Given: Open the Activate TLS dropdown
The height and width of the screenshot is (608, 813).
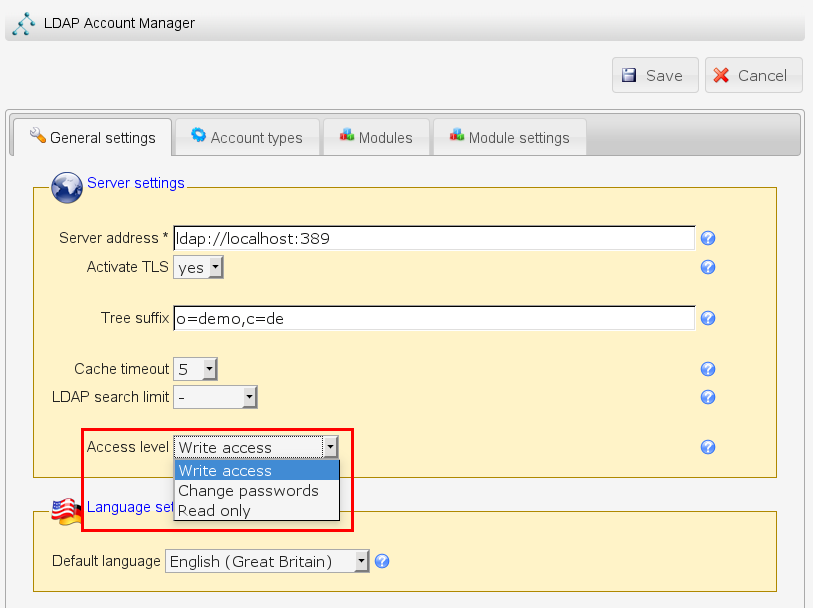Looking at the screenshot, I should coord(198,267).
